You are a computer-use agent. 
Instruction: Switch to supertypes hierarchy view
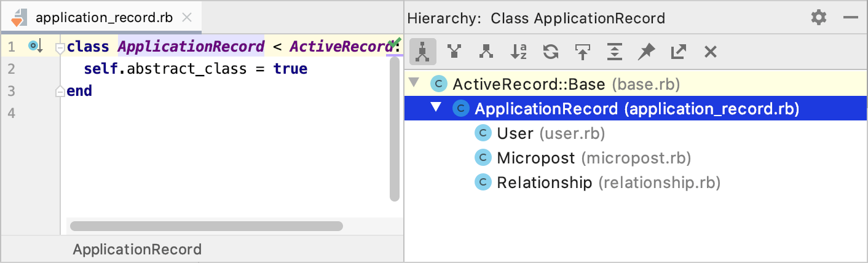pyautogui.click(x=454, y=52)
